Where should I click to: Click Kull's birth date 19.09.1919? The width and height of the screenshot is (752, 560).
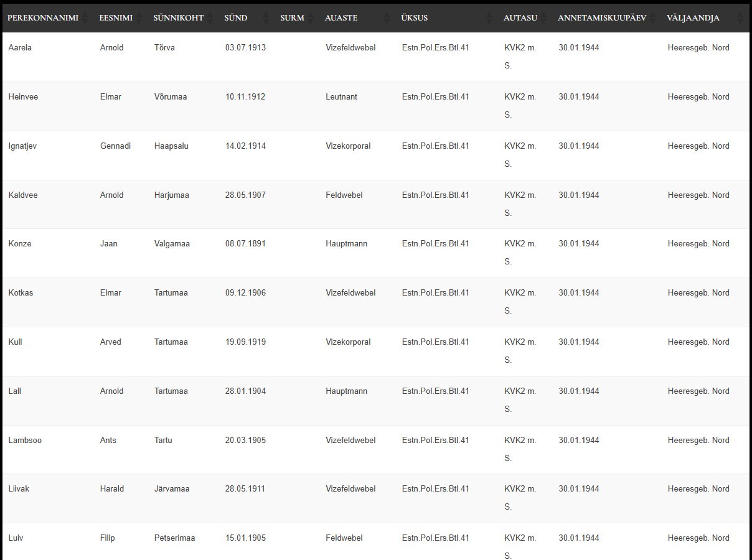(245, 342)
